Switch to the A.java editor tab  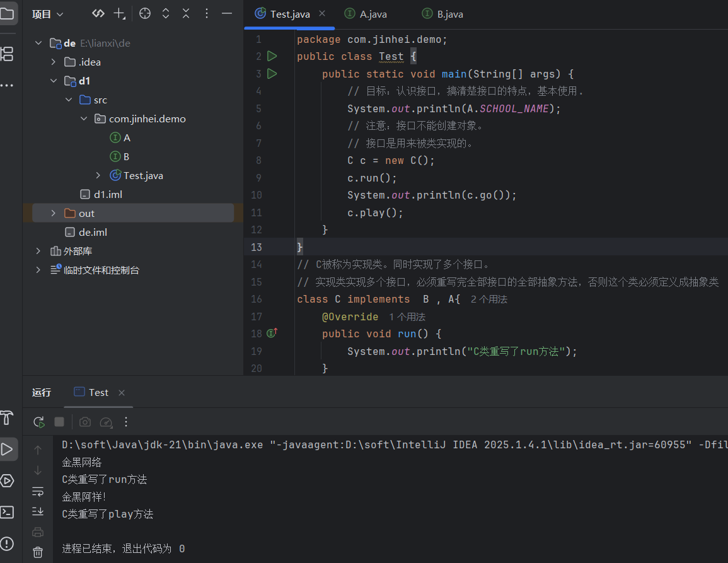[366, 14]
